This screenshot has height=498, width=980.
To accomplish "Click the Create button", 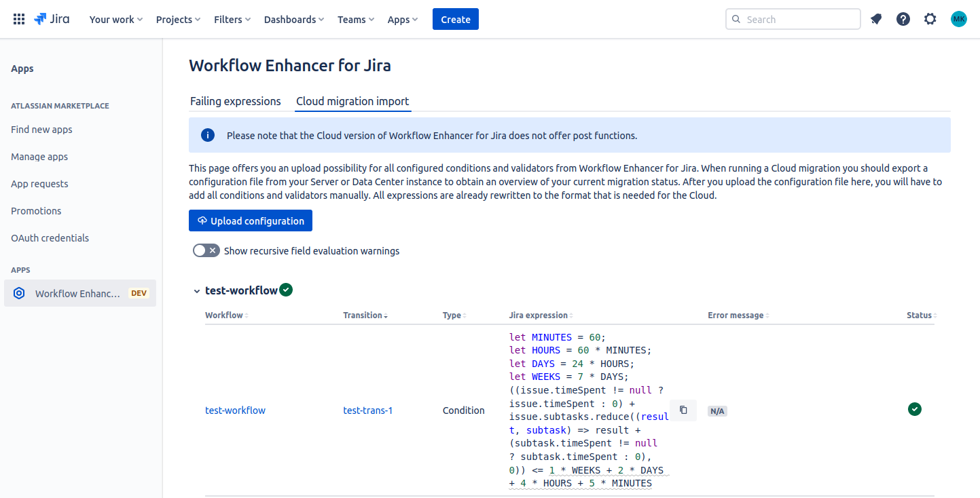I will click(x=455, y=19).
